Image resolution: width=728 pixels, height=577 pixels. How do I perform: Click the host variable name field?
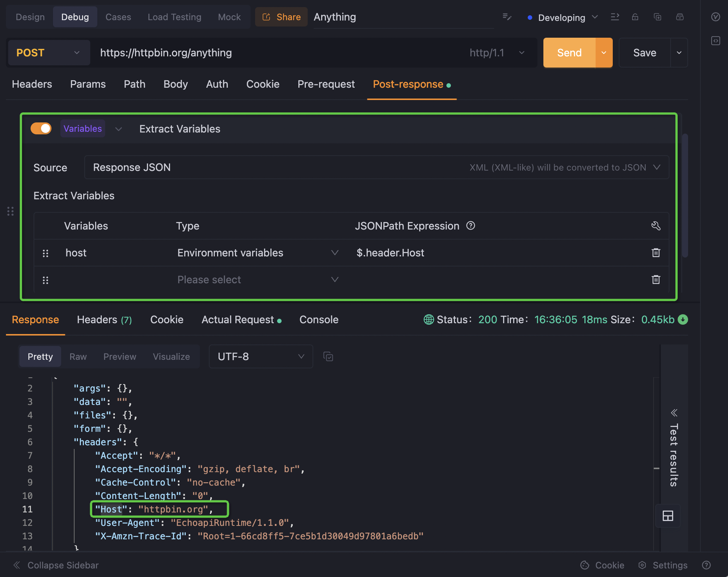116,253
